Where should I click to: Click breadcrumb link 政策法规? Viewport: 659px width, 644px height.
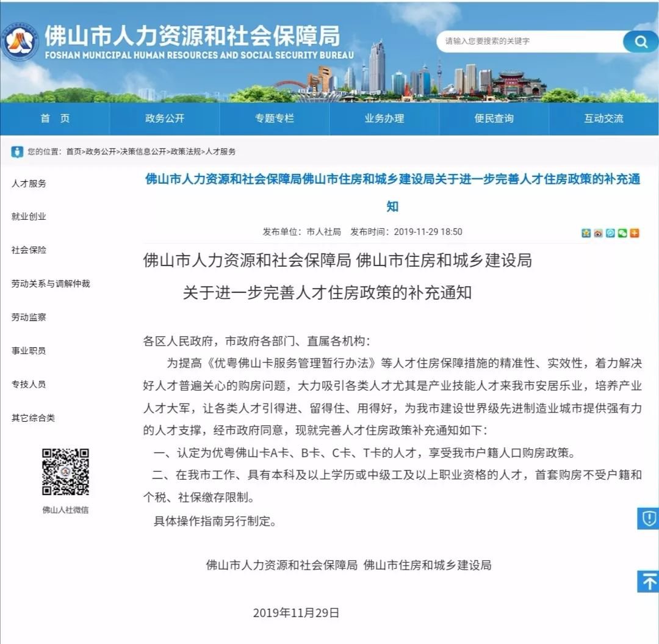[185, 152]
